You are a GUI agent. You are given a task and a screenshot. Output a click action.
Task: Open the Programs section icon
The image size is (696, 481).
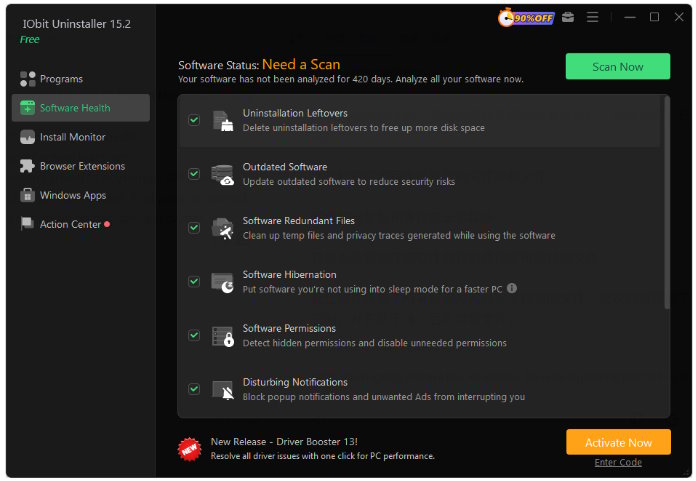click(28, 79)
